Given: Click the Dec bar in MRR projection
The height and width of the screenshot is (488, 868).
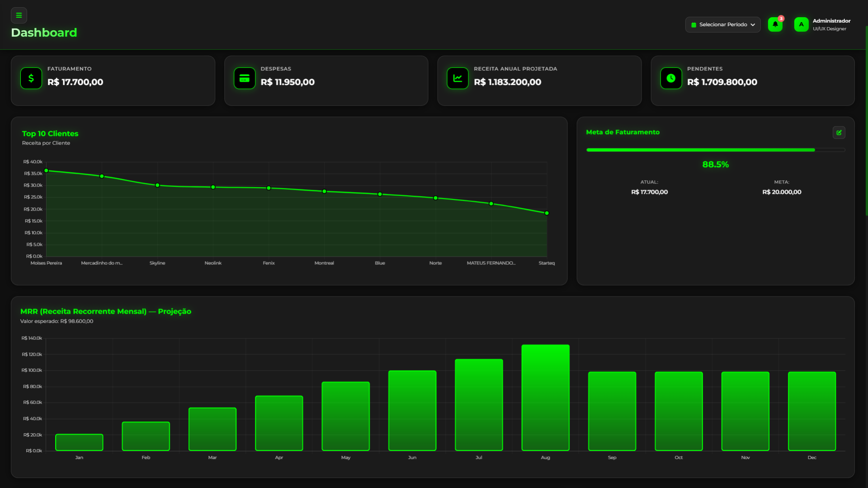Looking at the screenshot, I should point(811,411).
